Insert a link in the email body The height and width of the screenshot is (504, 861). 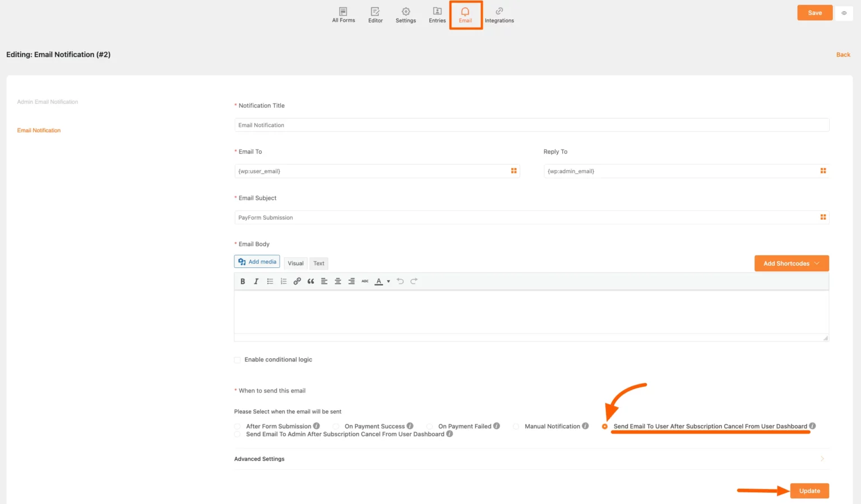click(297, 281)
